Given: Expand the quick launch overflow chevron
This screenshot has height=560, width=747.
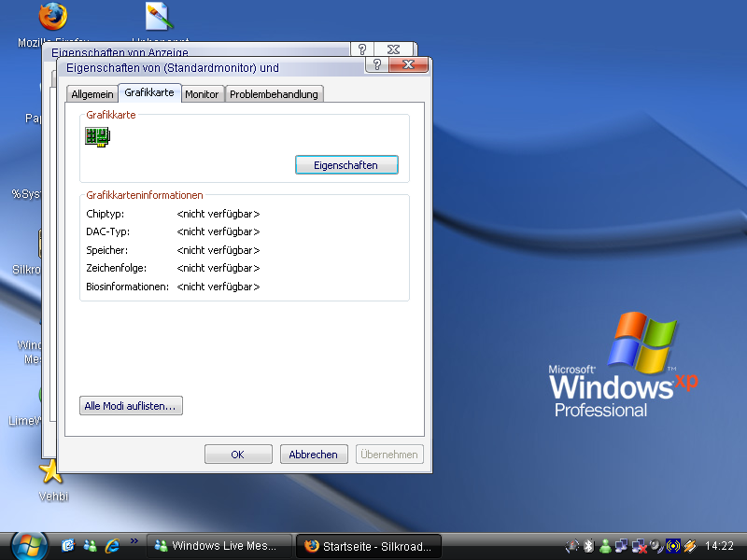Looking at the screenshot, I should click(134, 540).
